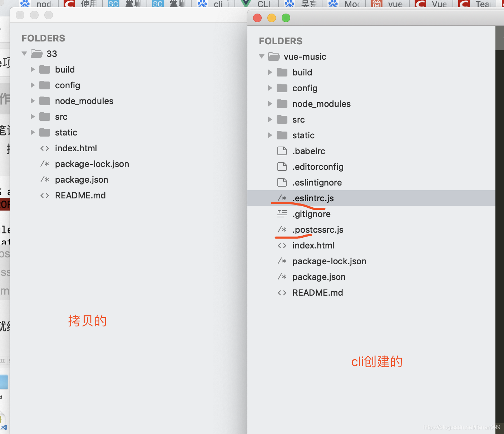504x434 pixels.
Task: Click the 33 folder icon
Action: [x=36, y=54]
